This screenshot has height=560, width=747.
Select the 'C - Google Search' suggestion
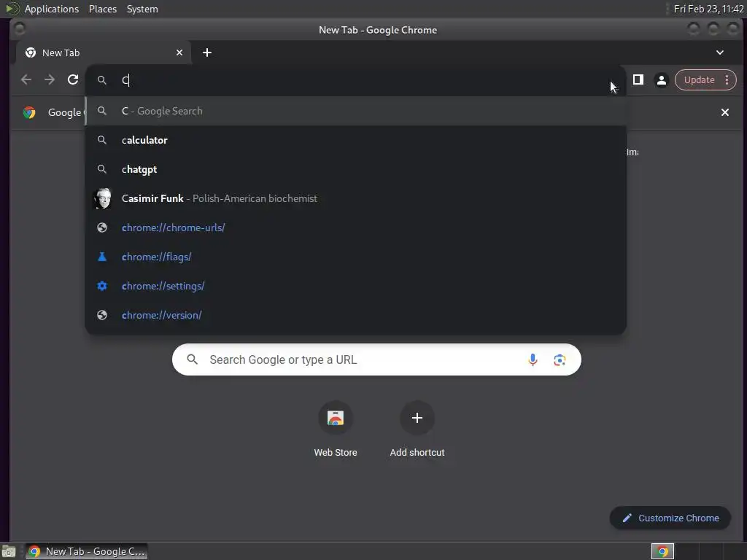click(355, 111)
